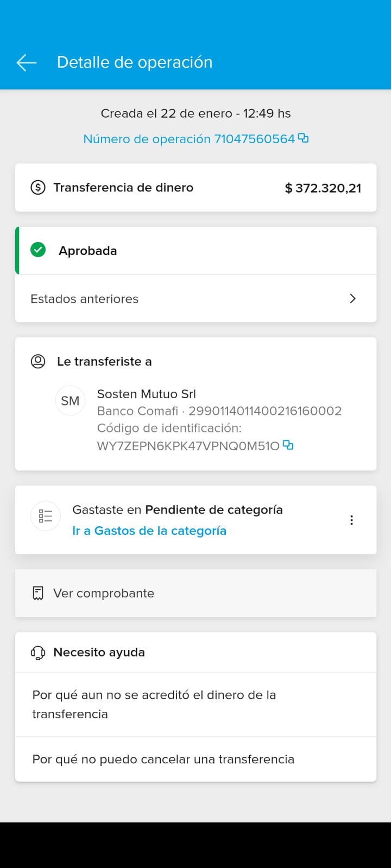Tap the receipt icon beside Ver comprobante
The height and width of the screenshot is (868, 391).
click(38, 593)
